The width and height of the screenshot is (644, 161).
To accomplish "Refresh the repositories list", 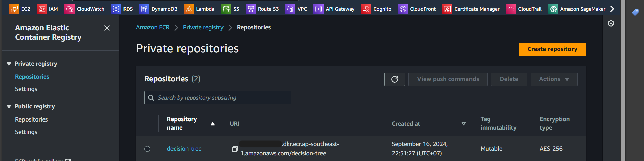I will (x=395, y=79).
